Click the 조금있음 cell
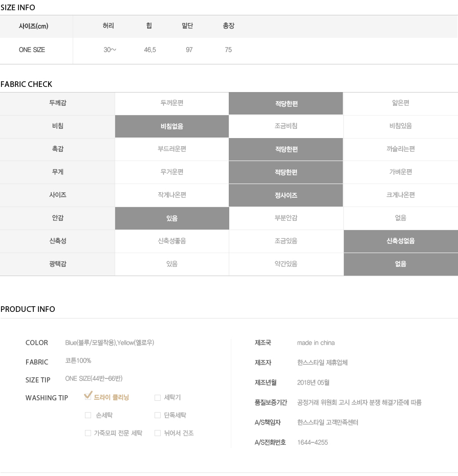Viewport: 458px width, 476px height. (x=286, y=241)
